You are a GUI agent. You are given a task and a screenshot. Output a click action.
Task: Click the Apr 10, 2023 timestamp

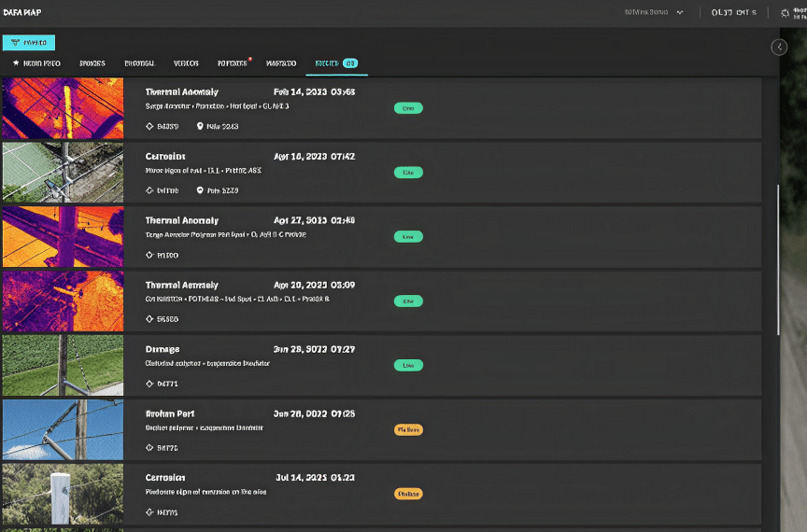pyautogui.click(x=314, y=157)
